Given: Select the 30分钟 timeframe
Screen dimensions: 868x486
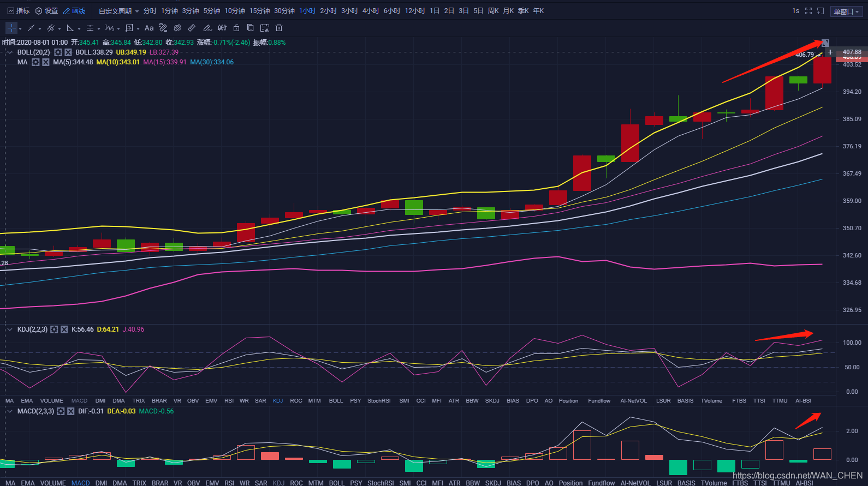Looking at the screenshot, I should pyautogui.click(x=284, y=11).
